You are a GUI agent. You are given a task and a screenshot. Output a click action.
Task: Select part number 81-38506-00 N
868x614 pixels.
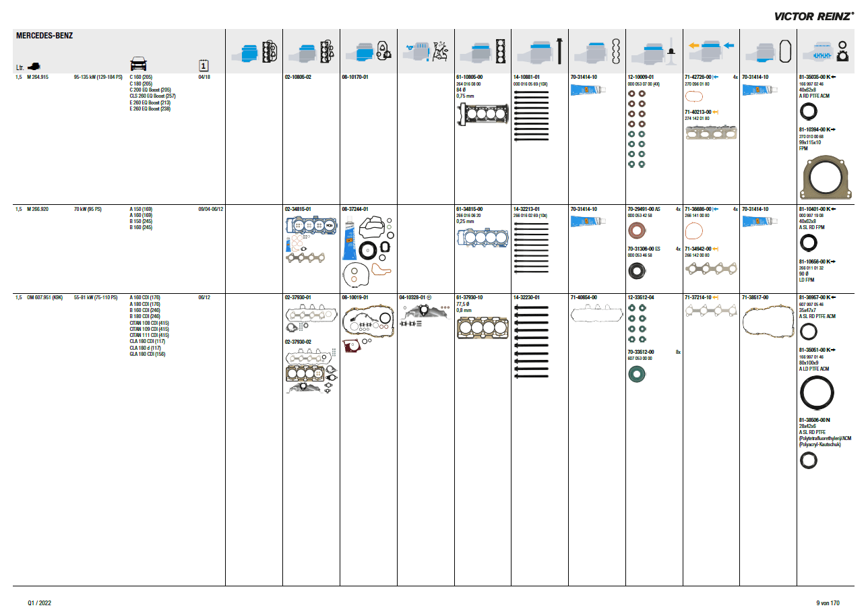814,420
